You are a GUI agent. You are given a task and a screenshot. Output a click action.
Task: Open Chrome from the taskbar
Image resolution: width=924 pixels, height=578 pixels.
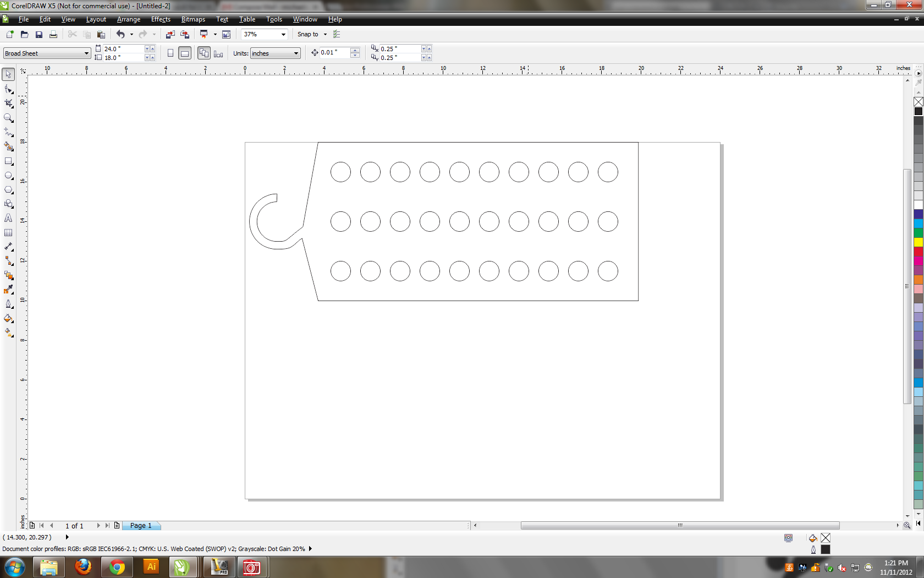click(117, 567)
